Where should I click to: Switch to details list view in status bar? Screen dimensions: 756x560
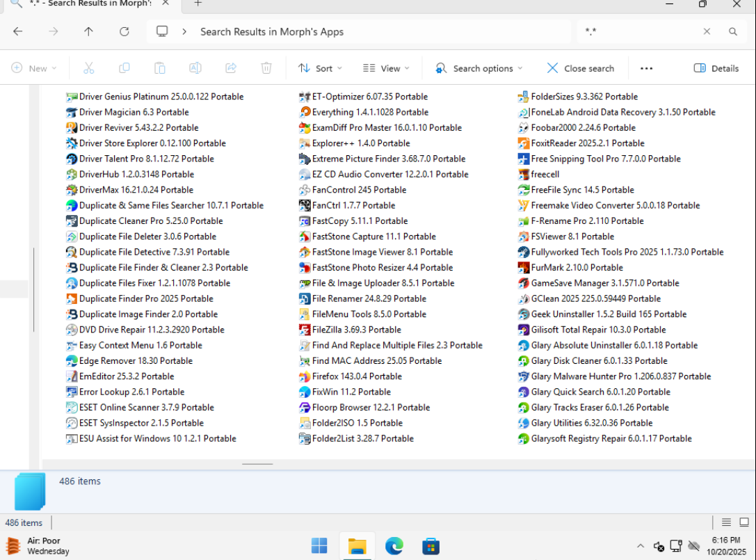coord(726,522)
